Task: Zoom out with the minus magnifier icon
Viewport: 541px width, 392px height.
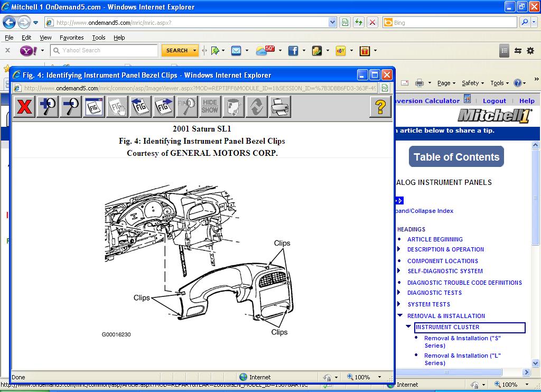Action: click(x=71, y=107)
